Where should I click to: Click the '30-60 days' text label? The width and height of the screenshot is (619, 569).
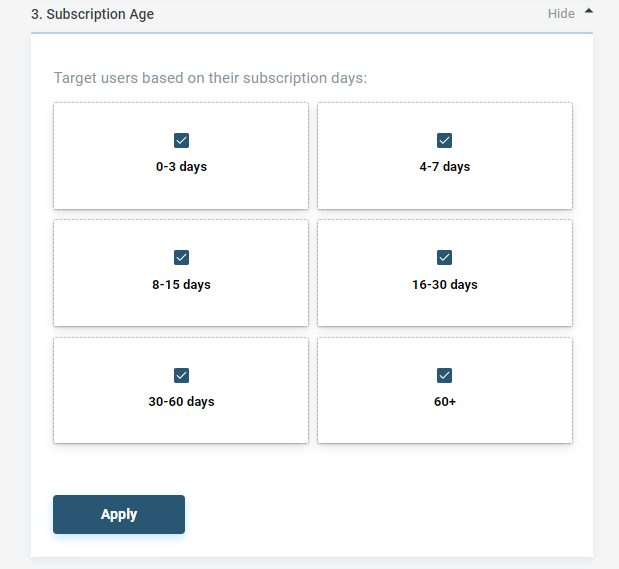[181, 402]
